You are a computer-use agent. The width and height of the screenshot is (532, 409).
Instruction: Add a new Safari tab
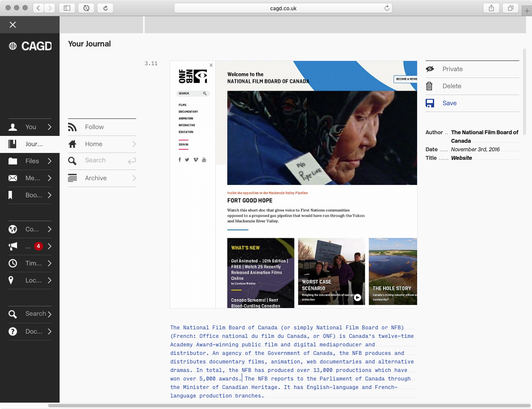pyautogui.click(x=527, y=11)
